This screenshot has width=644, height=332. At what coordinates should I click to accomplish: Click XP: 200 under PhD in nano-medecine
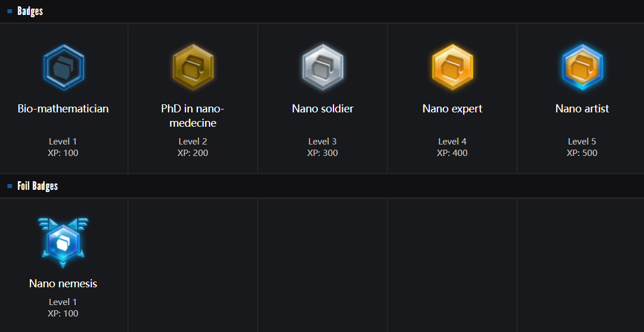(193, 153)
